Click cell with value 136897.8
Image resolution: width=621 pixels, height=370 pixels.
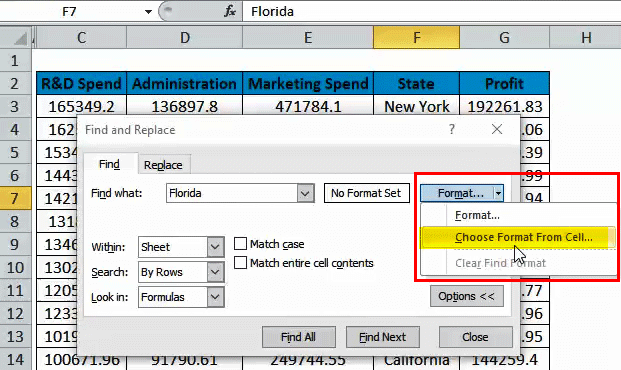coord(185,106)
